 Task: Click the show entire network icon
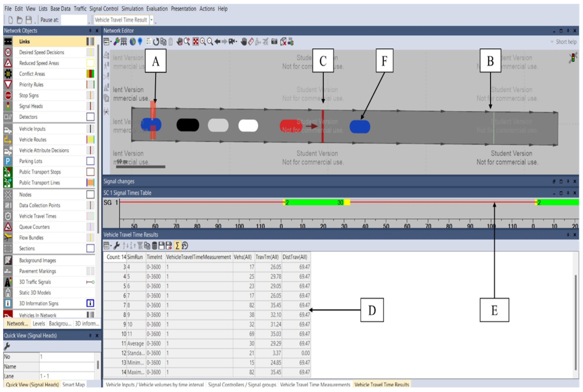pyautogui.click(x=195, y=42)
